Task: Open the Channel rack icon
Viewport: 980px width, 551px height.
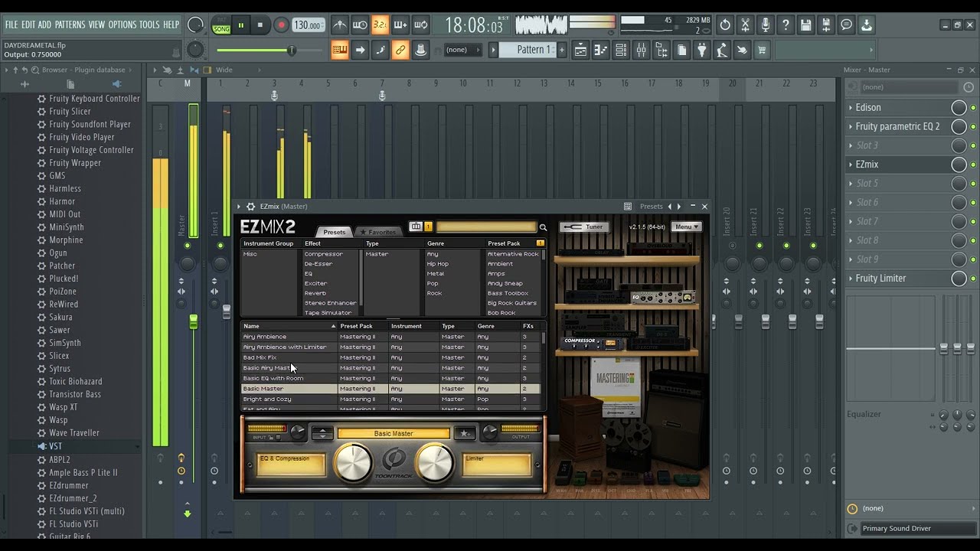Action: (621, 51)
